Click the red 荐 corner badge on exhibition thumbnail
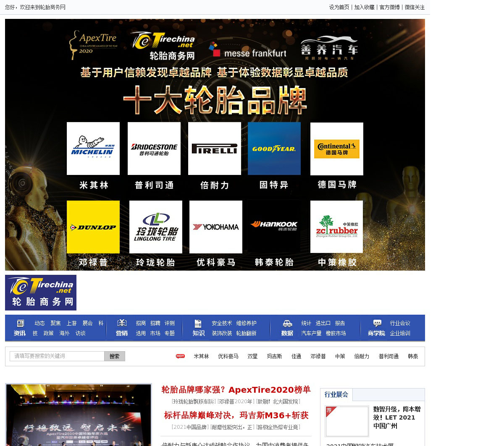 pyautogui.click(x=330, y=411)
